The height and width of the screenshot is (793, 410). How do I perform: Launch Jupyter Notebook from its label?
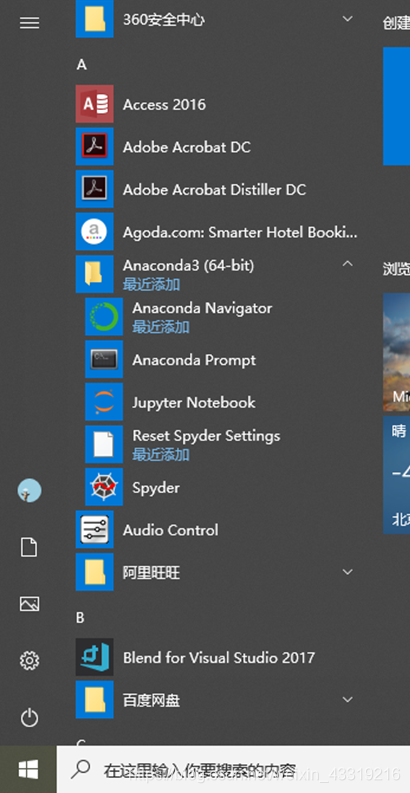(x=194, y=403)
